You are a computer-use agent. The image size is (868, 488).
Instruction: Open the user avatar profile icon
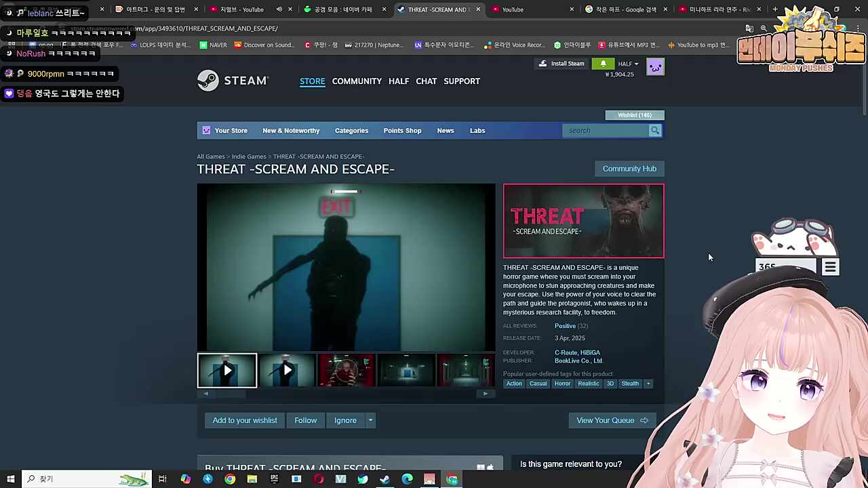click(655, 66)
